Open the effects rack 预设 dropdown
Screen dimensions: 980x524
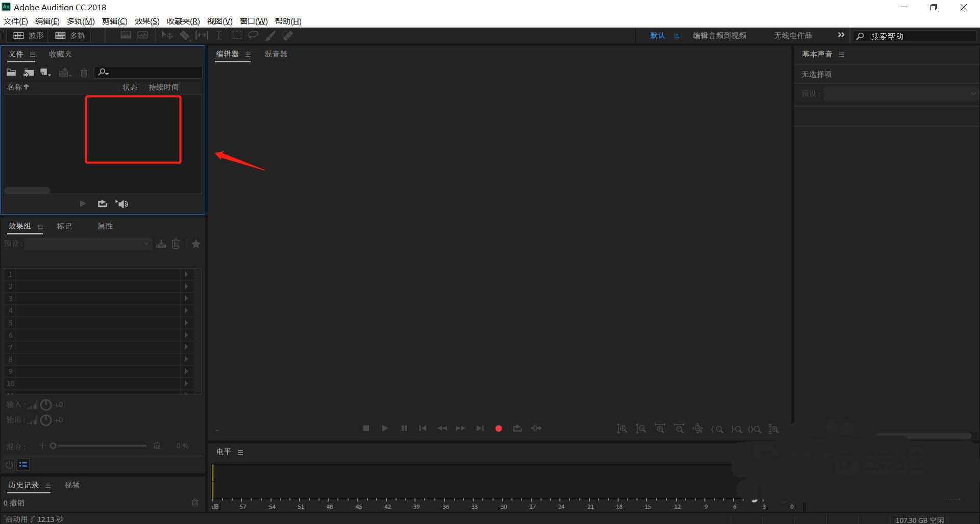point(88,244)
